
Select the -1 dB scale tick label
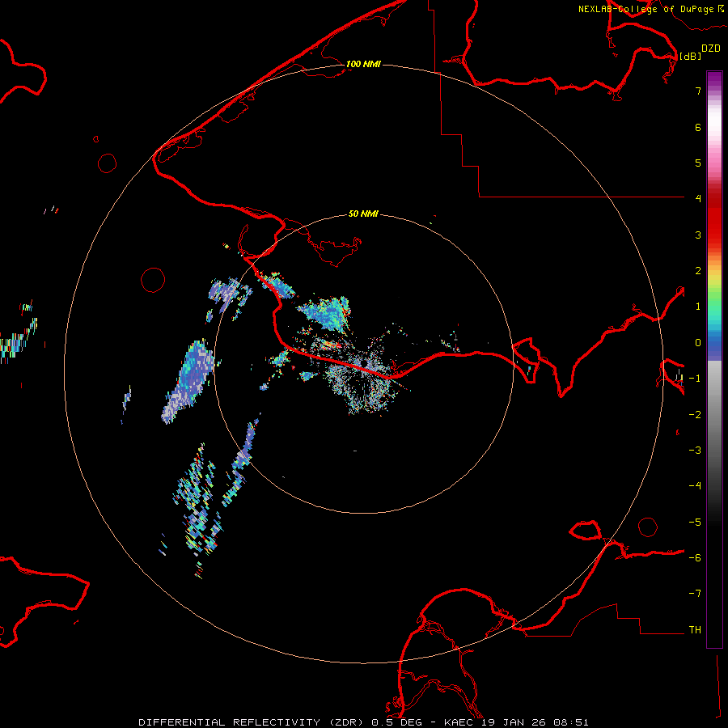pyautogui.click(x=695, y=379)
